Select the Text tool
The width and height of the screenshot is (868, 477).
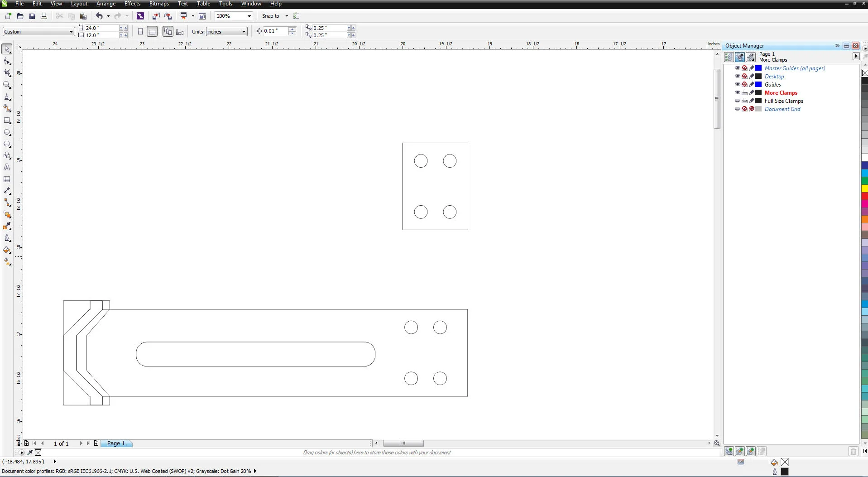[x=7, y=167]
